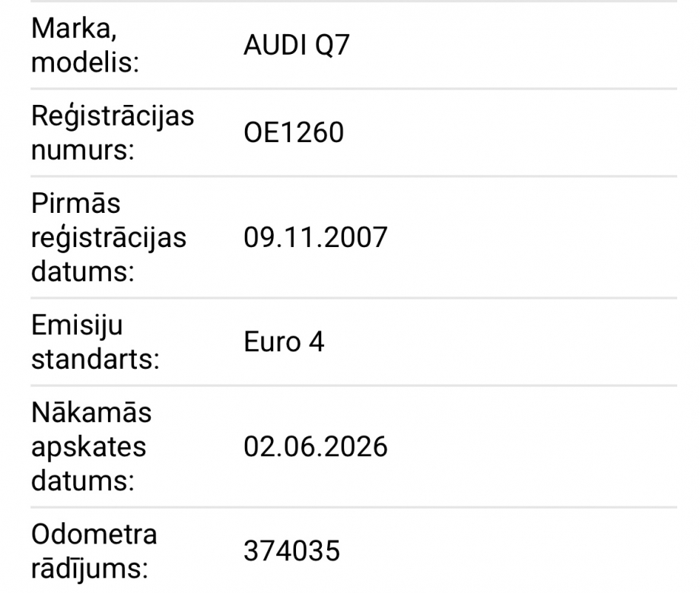Click the Pirmās reģistrācijas datums label
Image resolution: width=700 pixels, height=593 pixels.
[x=109, y=237]
